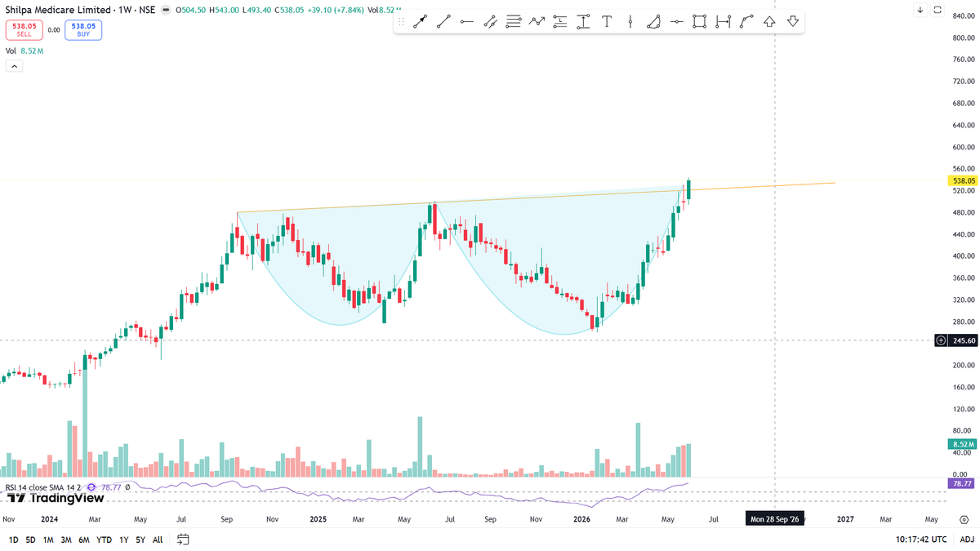The height and width of the screenshot is (551, 980).
Task: Select the Trend line tool
Action: pos(443,22)
